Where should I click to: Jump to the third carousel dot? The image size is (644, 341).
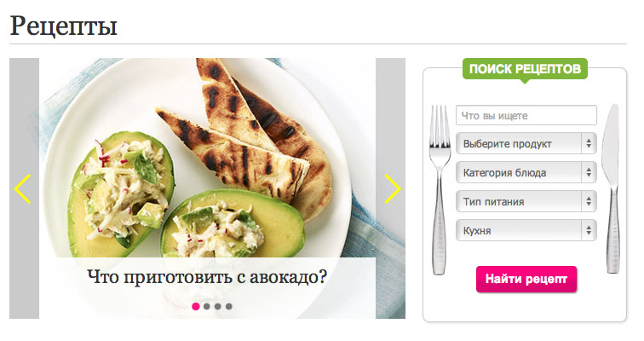tap(218, 306)
